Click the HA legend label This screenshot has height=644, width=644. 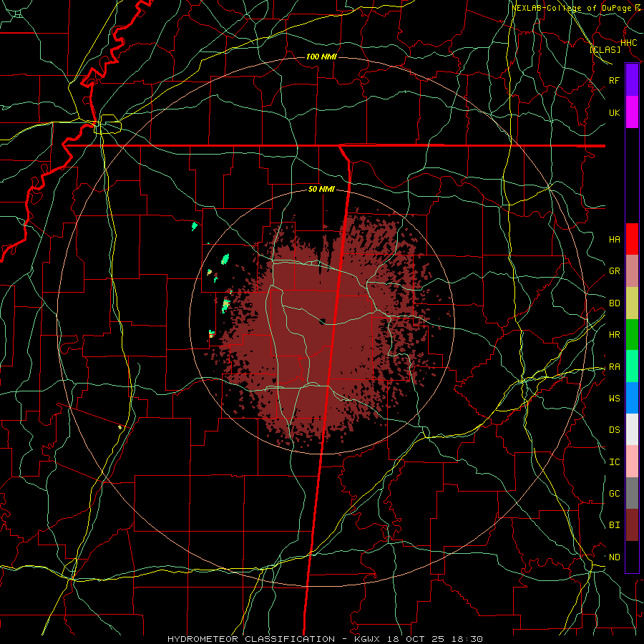coord(614,239)
